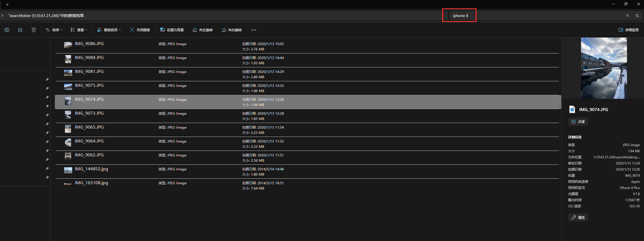The height and width of the screenshot is (241, 644).
Task: Click the 文件位置 path value in details
Action: [617, 157]
